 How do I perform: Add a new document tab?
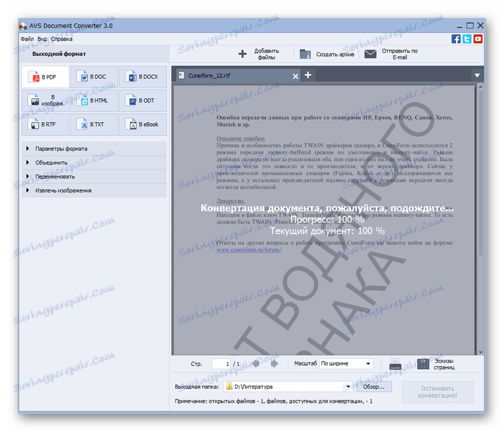tap(308, 75)
